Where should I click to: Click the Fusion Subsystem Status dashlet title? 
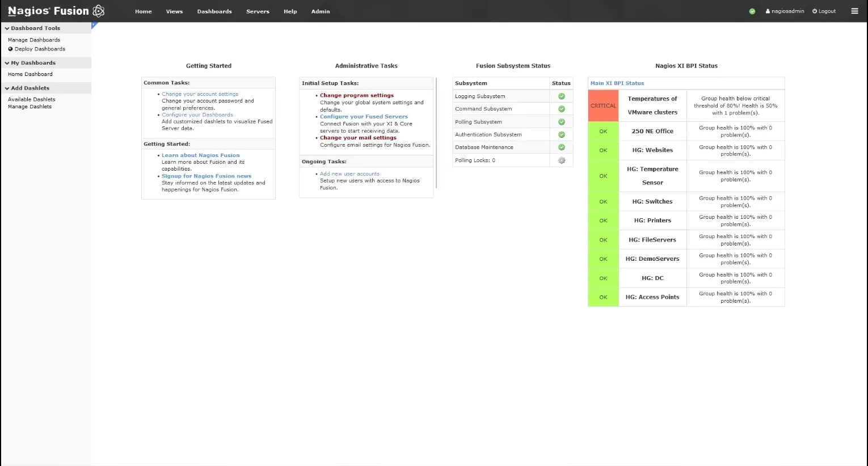click(x=513, y=66)
